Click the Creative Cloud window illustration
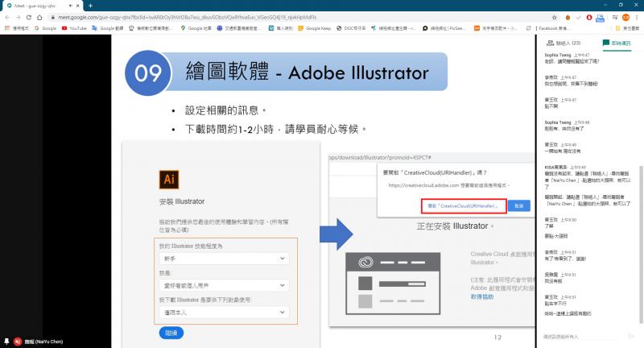The width and height of the screenshot is (644, 348). coord(393,284)
